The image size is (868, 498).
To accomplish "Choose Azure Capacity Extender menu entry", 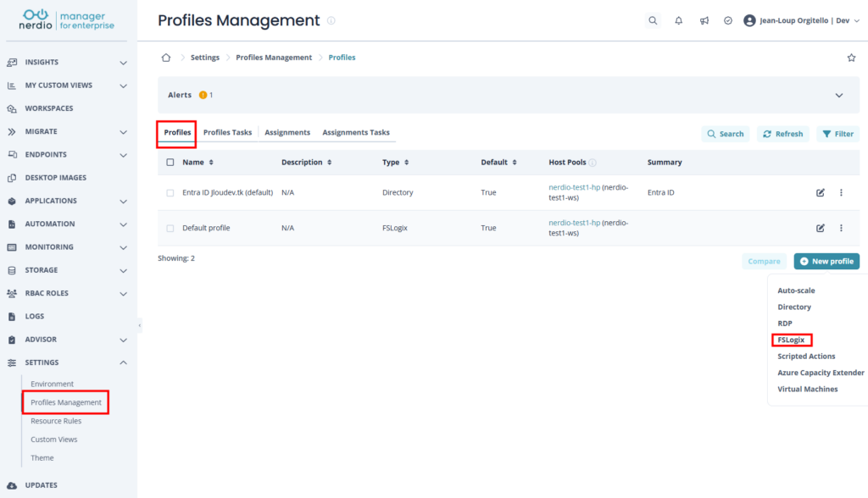I will pos(821,373).
